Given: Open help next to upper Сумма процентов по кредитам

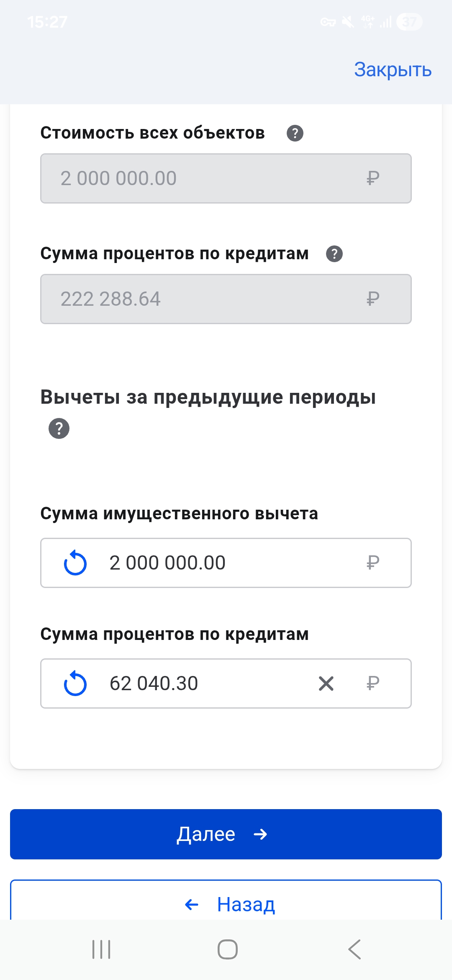Looking at the screenshot, I should (334, 254).
